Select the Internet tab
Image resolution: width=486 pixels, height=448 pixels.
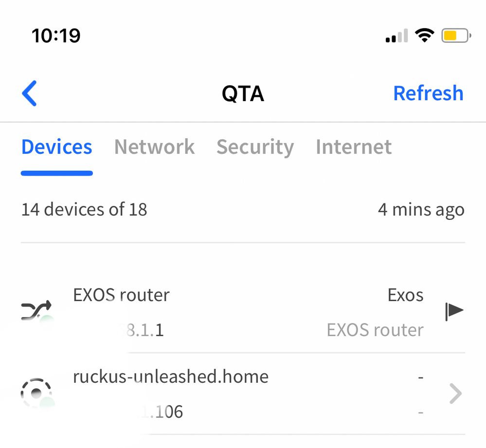[x=354, y=147]
